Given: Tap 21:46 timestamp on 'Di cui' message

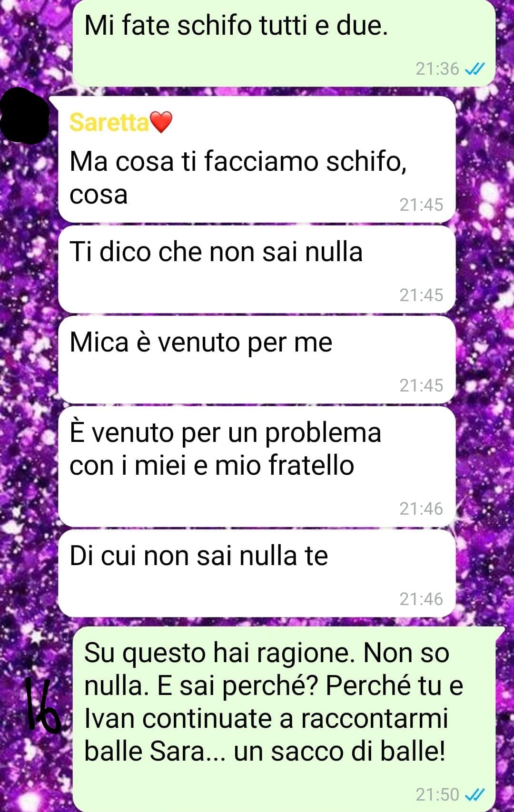Looking at the screenshot, I should (421, 599).
